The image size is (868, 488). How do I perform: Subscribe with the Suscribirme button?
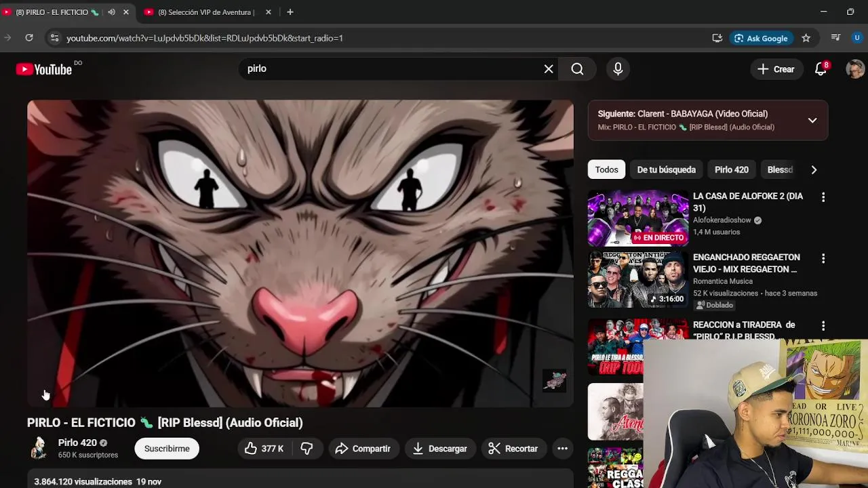pos(167,449)
